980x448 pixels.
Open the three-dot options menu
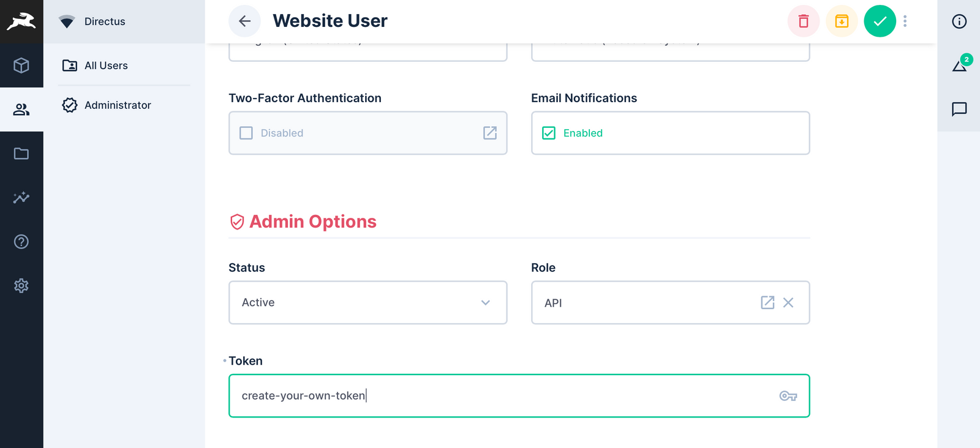(x=905, y=21)
